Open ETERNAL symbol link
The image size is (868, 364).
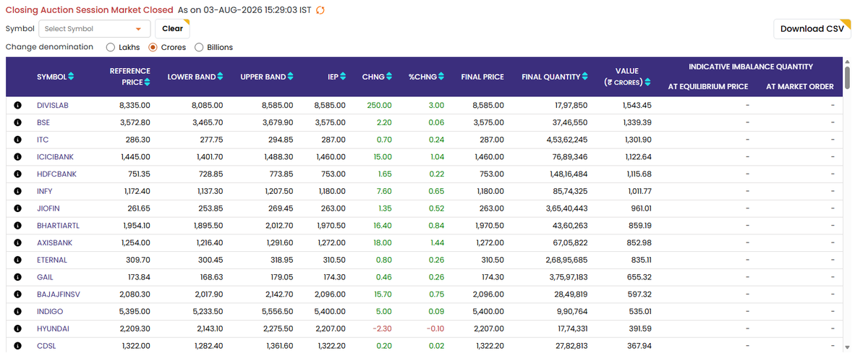tap(52, 260)
